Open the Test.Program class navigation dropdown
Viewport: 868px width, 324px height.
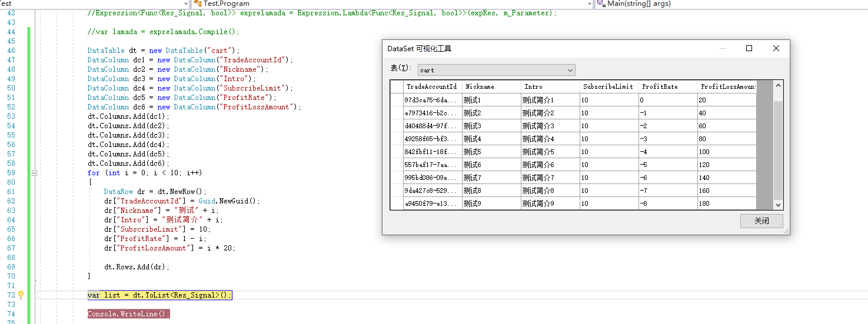[393, 4]
